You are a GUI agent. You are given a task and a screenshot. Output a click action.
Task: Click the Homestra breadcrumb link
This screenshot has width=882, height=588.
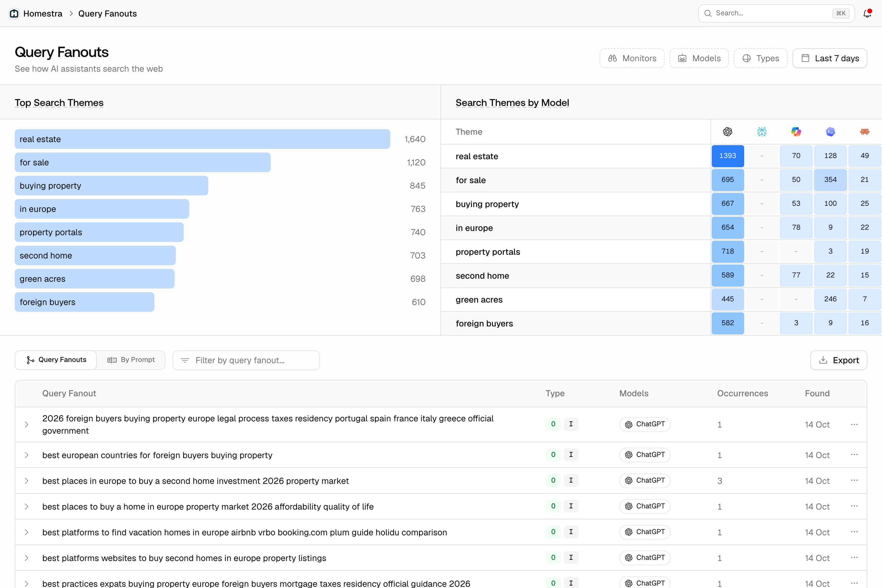[x=43, y=13]
